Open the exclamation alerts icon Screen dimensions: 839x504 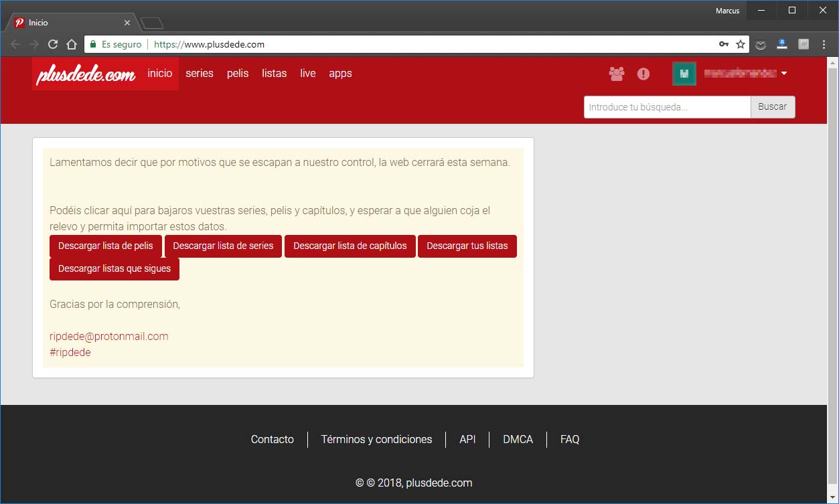coord(643,74)
